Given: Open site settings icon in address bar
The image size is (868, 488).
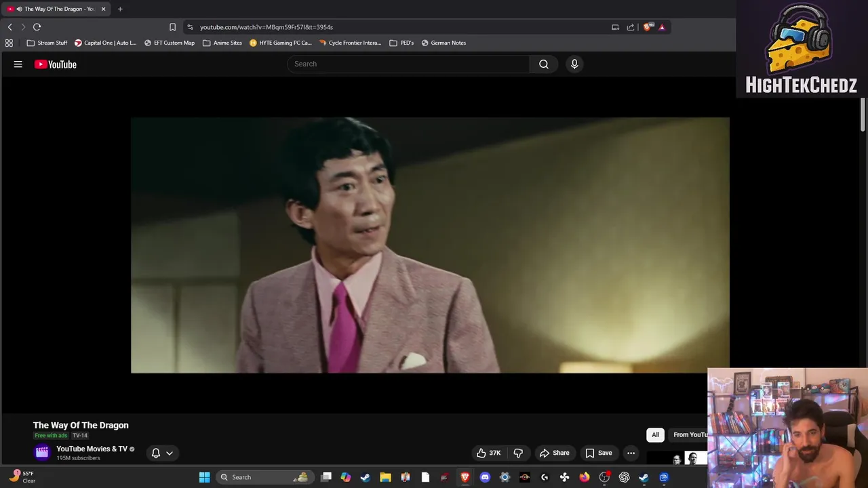Looking at the screenshot, I should (x=190, y=27).
